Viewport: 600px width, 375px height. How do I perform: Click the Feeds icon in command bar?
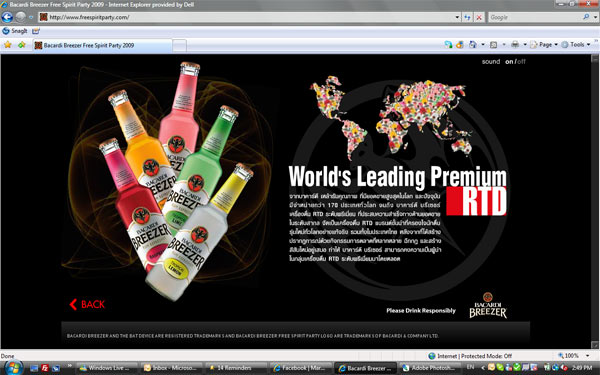tap(494, 45)
